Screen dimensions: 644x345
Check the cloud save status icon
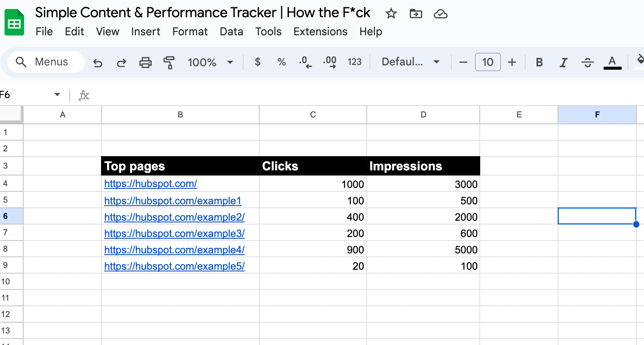tap(441, 14)
